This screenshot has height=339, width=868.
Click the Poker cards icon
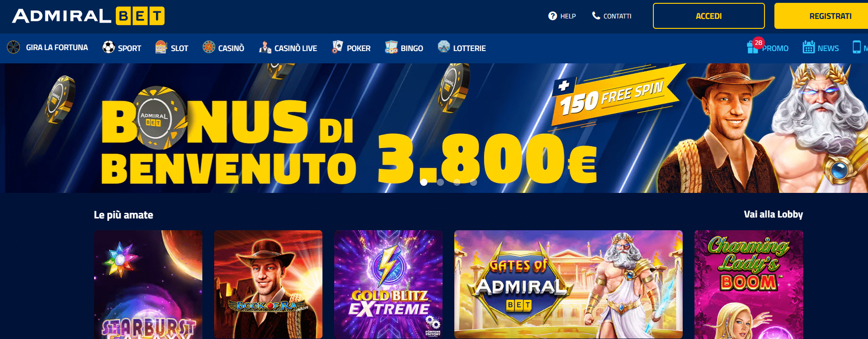point(337,47)
